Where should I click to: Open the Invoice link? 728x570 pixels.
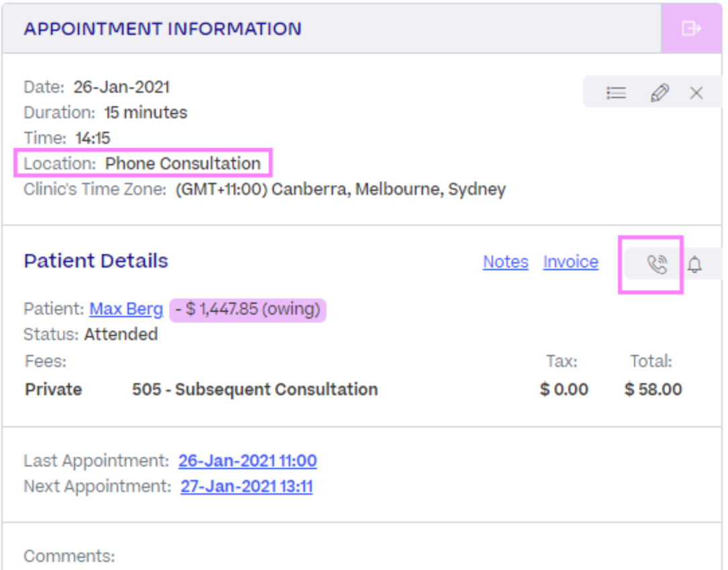[x=571, y=262]
